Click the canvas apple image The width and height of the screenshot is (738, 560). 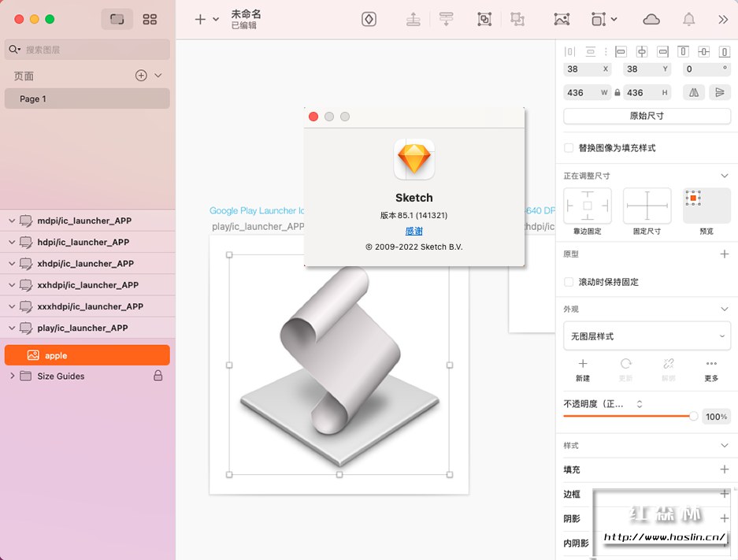[x=339, y=365]
